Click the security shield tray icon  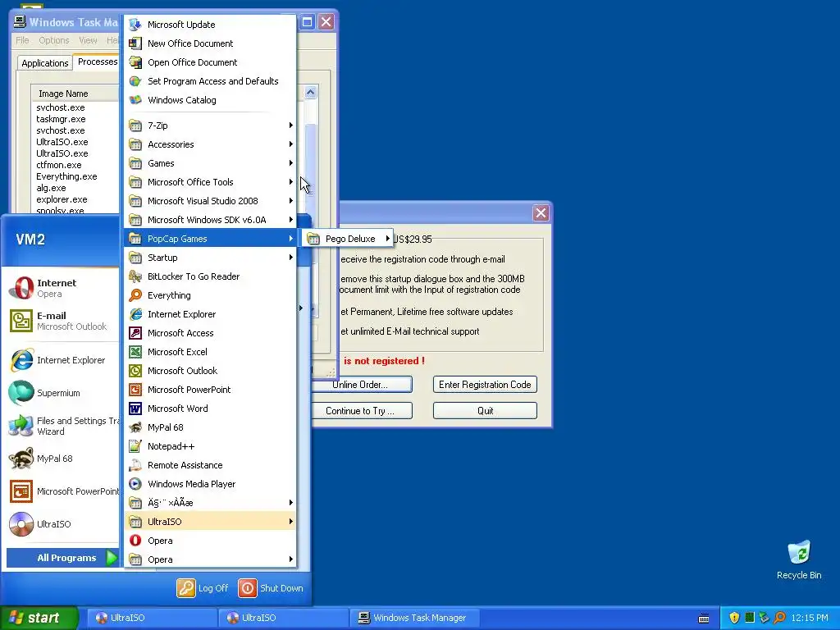click(x=734, y=618)
